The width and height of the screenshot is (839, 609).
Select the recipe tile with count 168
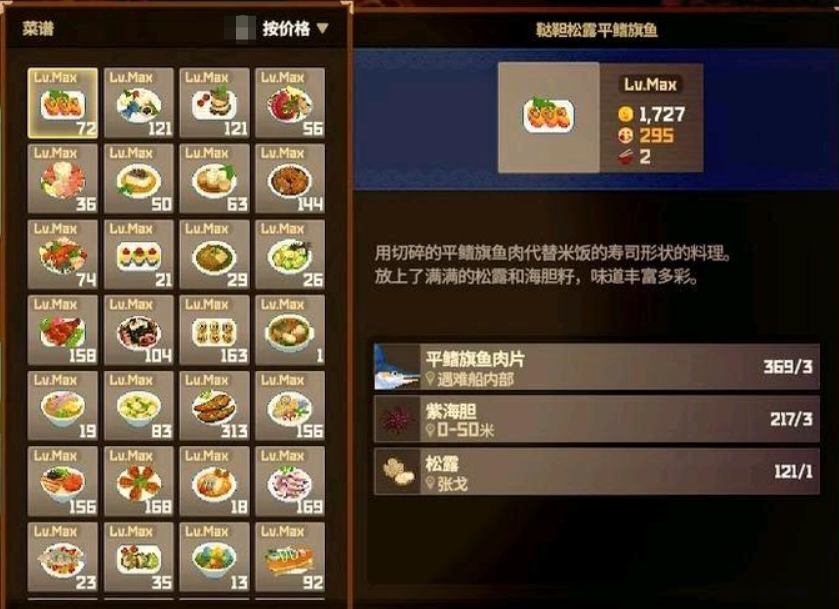pyautogui.click(x=139, y=481)
